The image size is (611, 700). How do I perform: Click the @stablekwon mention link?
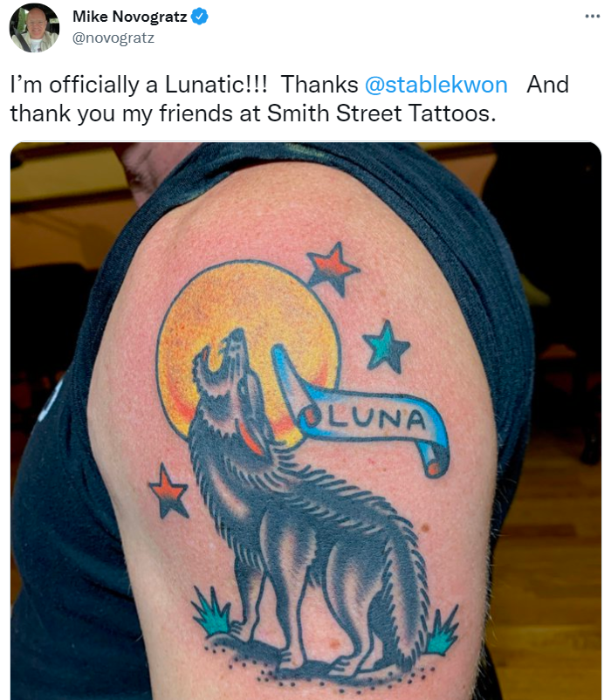(436, 85)
